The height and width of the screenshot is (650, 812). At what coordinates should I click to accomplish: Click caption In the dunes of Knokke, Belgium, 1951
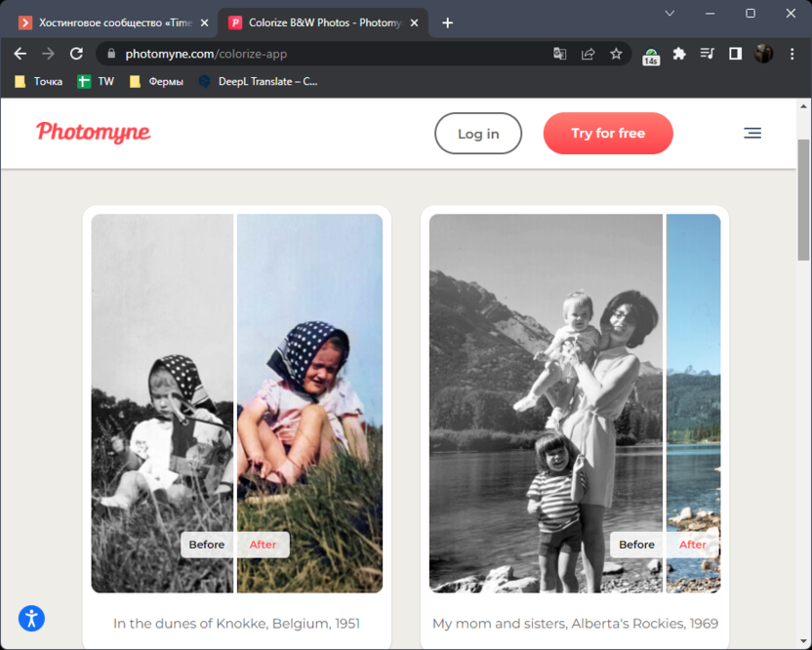pyautogui.click(x=236, y=623)
